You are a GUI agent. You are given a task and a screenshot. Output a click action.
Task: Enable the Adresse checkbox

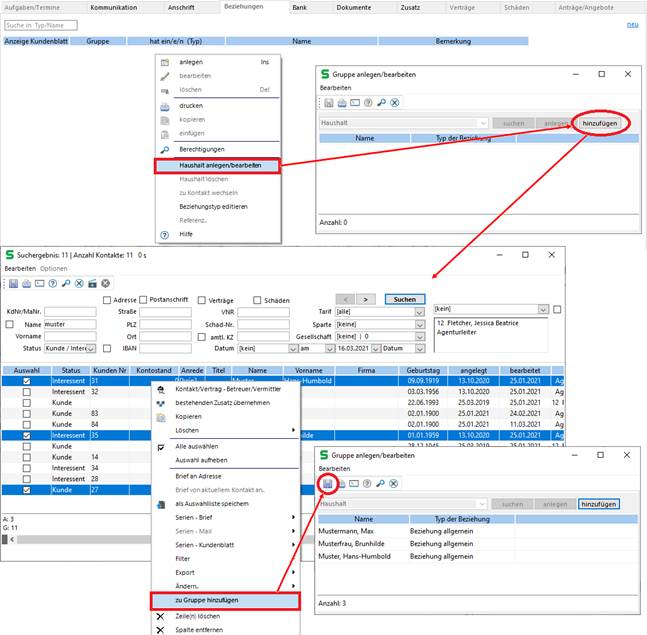coord(108,299)
